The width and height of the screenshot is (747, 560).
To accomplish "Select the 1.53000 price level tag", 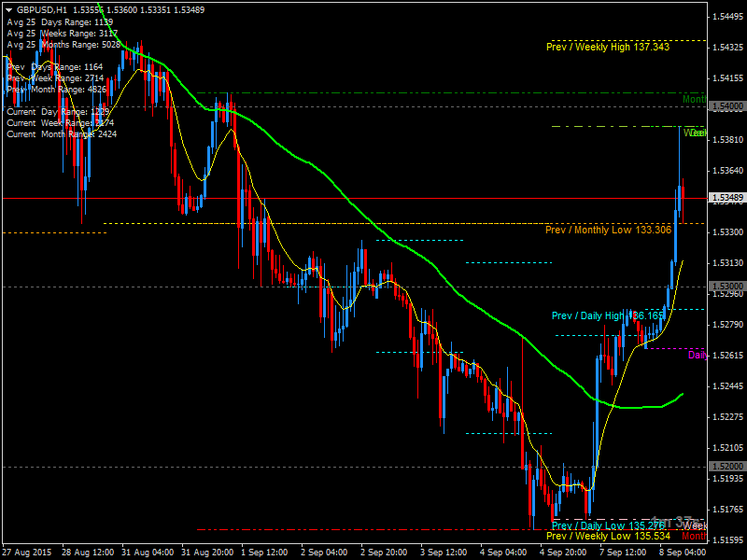I will coord(727,287).
